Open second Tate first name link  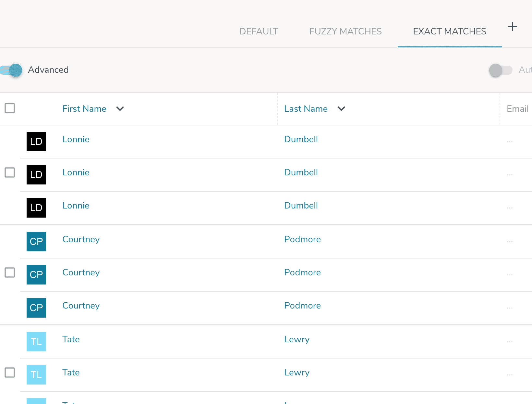[x=71, y=372]
